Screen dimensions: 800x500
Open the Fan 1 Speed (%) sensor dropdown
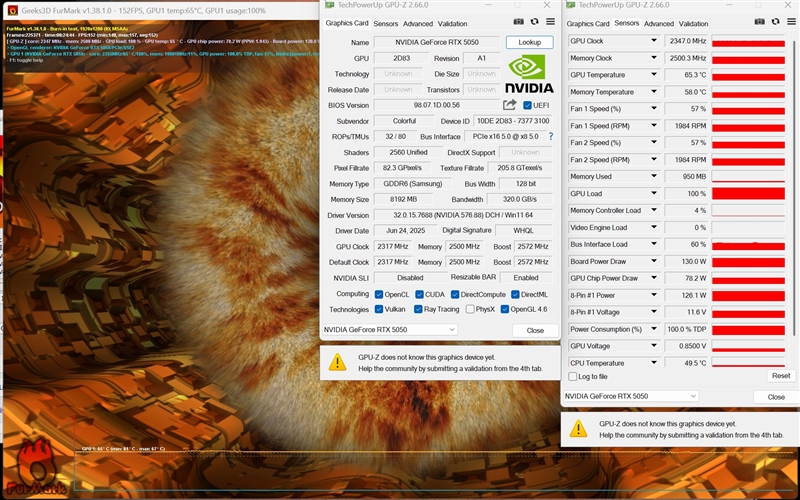[654, 109]
